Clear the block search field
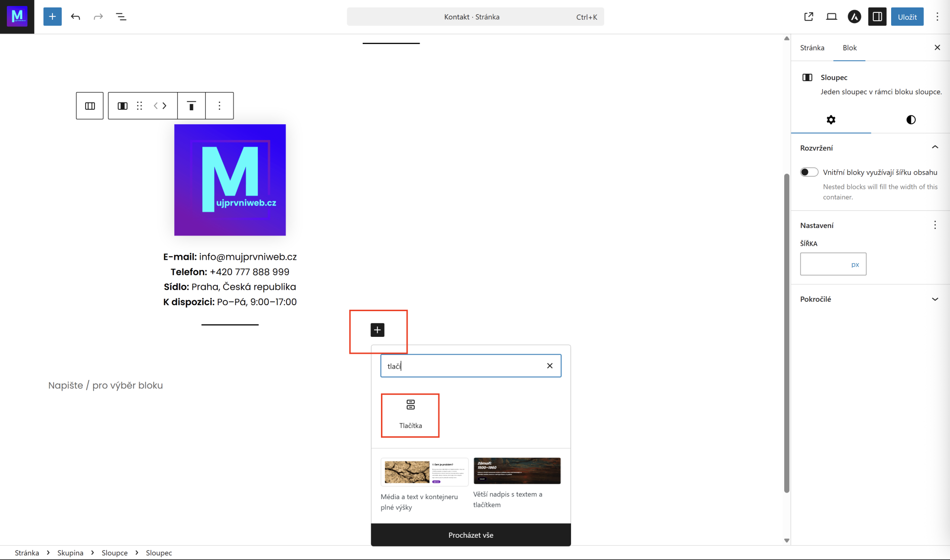The width and height of the screenshot is (950, 560). 550,366
